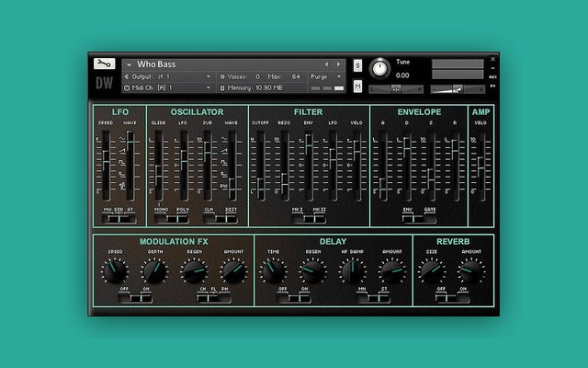
Task: Toggle Delay MN/ST switch
Action: tap(373, 298)
